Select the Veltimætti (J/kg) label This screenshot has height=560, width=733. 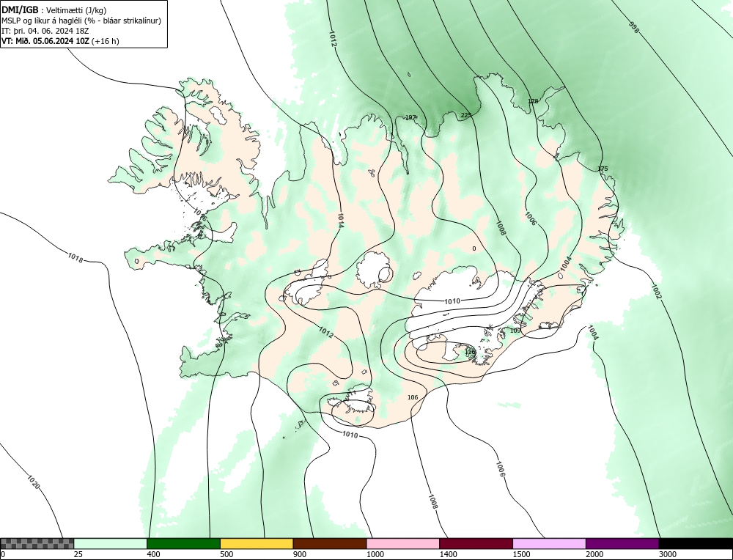(76, 10)
